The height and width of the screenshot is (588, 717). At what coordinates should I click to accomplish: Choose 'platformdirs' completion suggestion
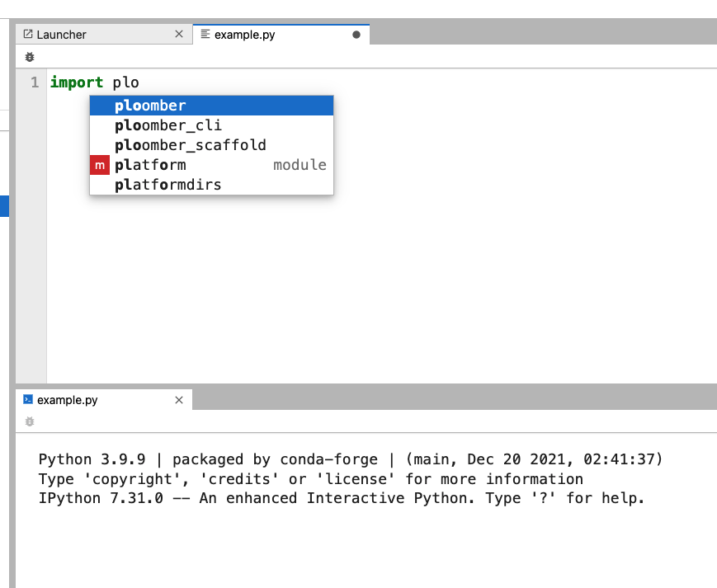pyautogui.click(x=211, y=185)
